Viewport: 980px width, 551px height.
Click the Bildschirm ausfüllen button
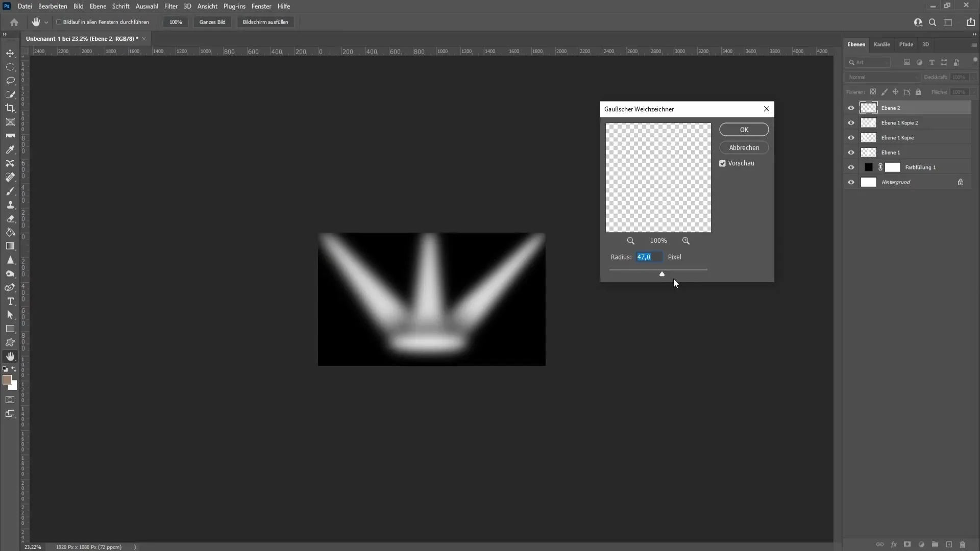coord(265,22)
